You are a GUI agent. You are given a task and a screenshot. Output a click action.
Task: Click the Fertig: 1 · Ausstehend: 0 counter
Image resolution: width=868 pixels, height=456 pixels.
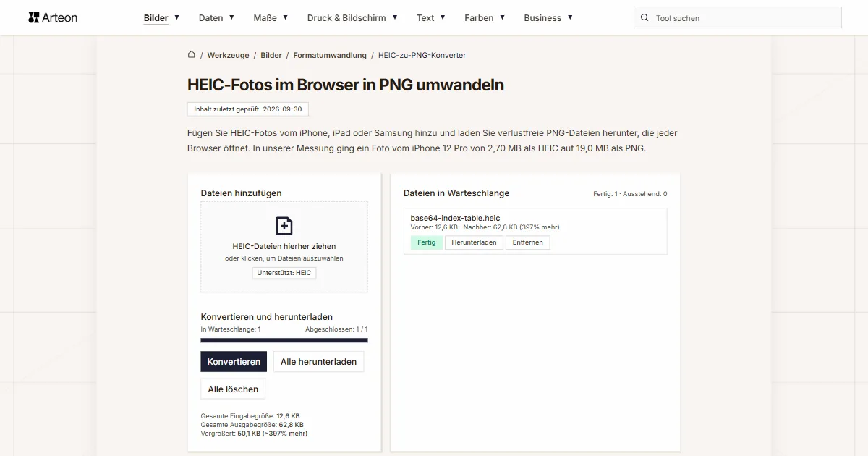pyautogui.click(x=630, y=194)
